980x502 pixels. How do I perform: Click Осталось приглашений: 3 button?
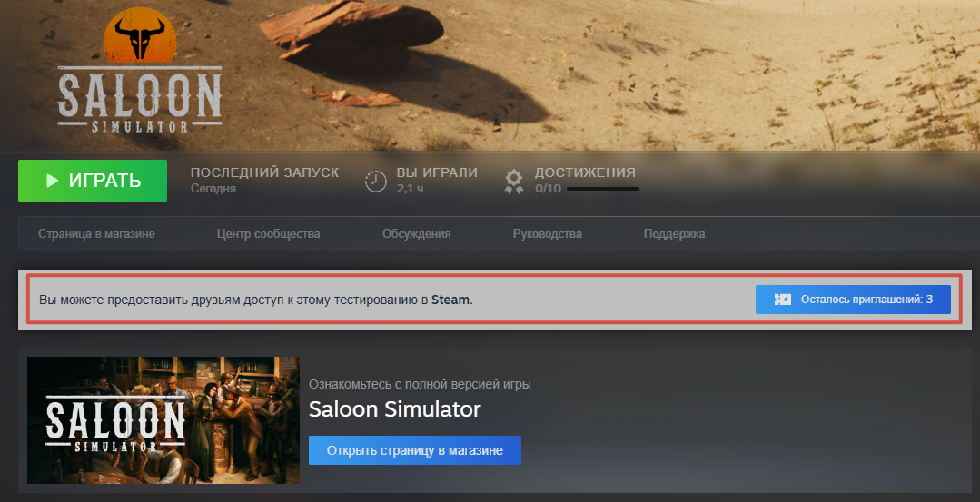[853, 300]
